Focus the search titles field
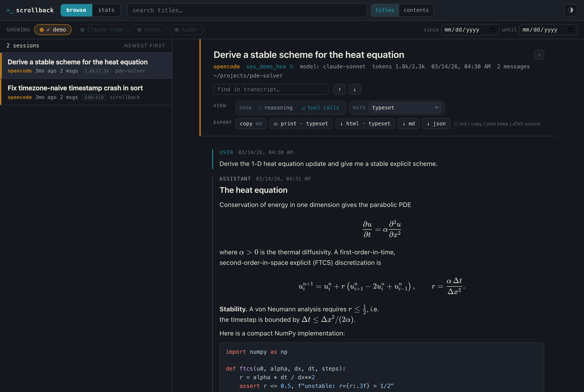 click(247, 10)
